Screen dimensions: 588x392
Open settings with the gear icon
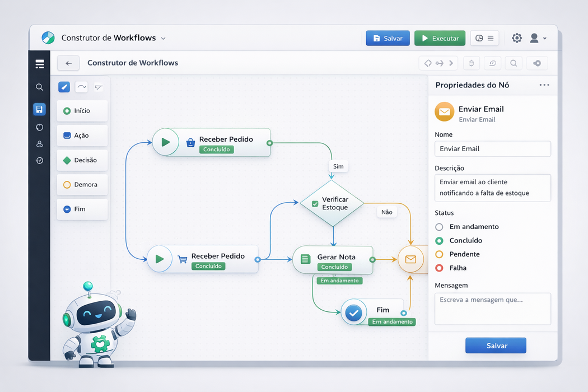(x=517, y=38)
